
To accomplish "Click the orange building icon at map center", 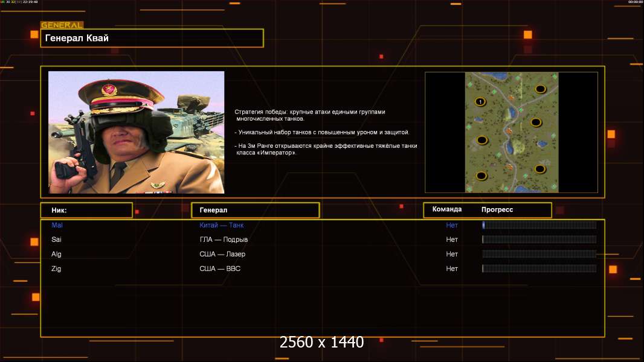I will coord(510,129).
